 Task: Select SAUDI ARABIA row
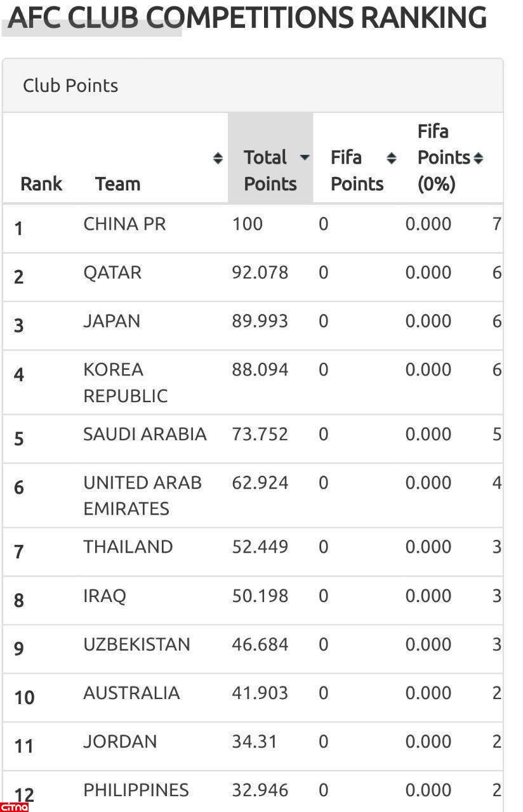[145, 435]
